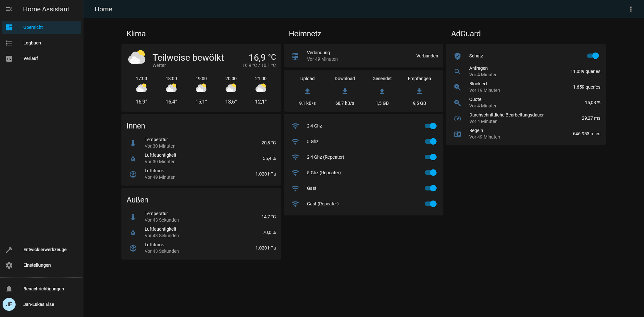This screenshot has height=317, width=644.
Task: Open the Quote percentage entity
Action: click(526, 103)
